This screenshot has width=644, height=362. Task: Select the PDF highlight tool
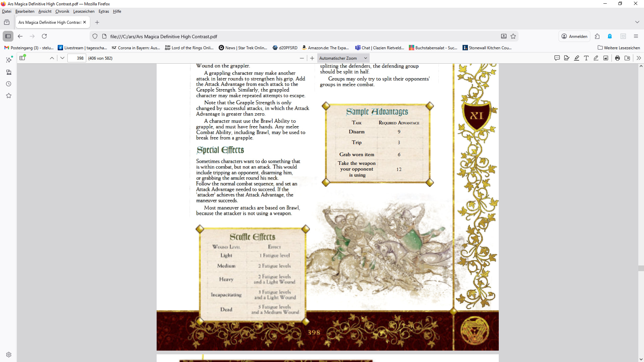pyautogui.click(x=577, y=58)
